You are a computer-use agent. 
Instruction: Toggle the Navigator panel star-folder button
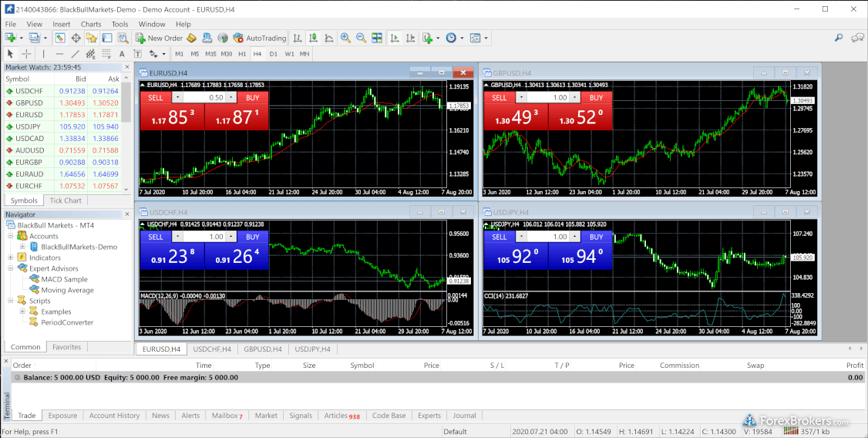click(x=91, y=38)
